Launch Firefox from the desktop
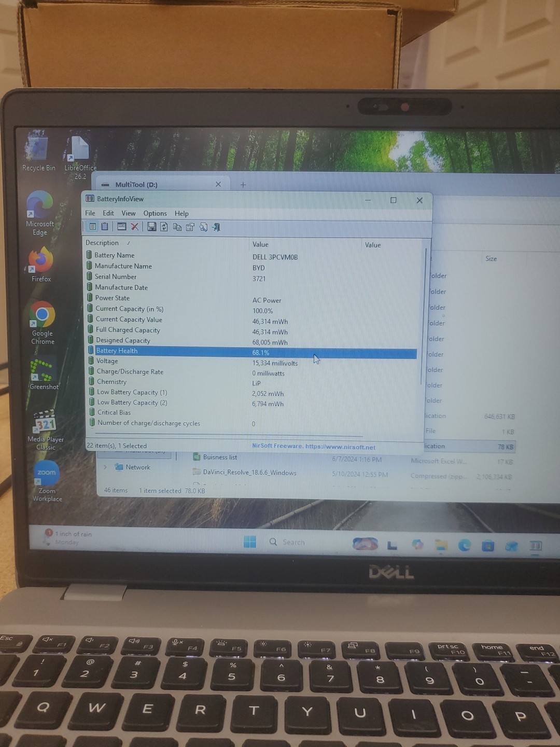560x747 pixels. (41, 265)
